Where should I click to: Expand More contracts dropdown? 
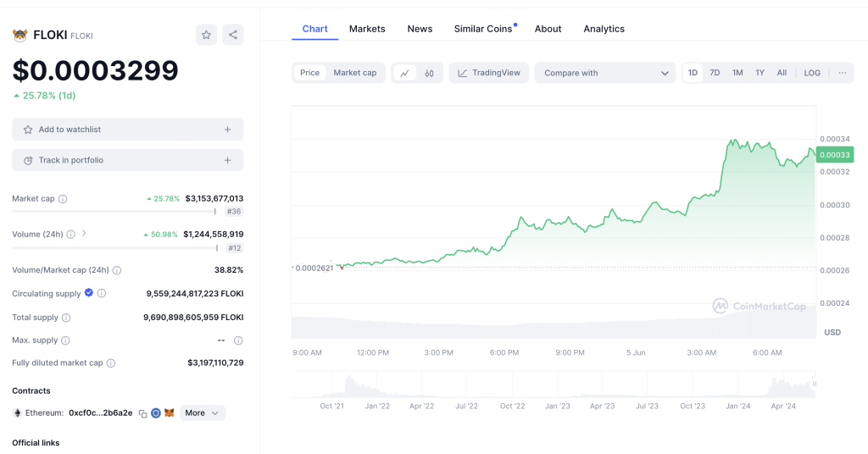[x=203, y=413]
